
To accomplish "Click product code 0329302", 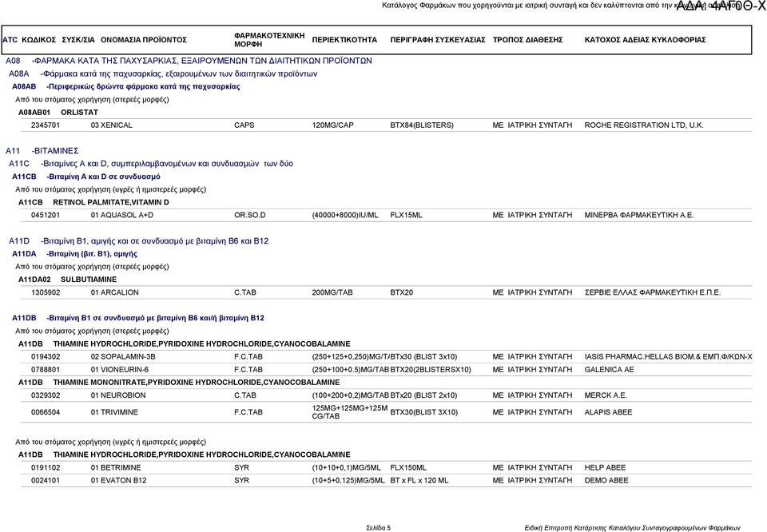I will tap(46, 395).
